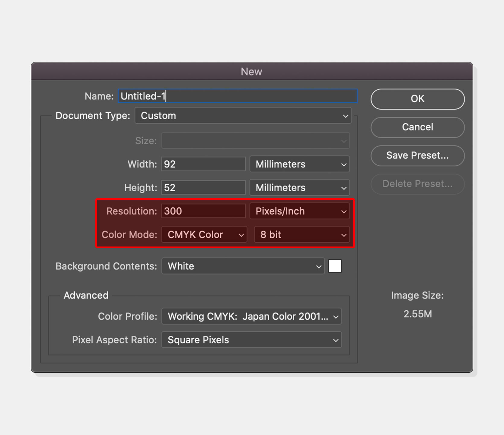Screen dimensions: 504x435
Task: Click the Width value field
Action: pyautogui.click(x=203, y=164)
